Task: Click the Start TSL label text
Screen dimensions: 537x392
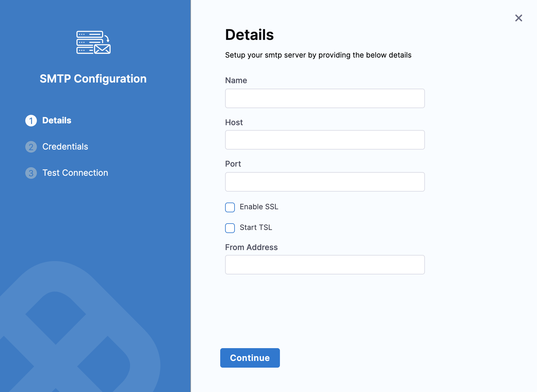Action: (x=256, y=228)
